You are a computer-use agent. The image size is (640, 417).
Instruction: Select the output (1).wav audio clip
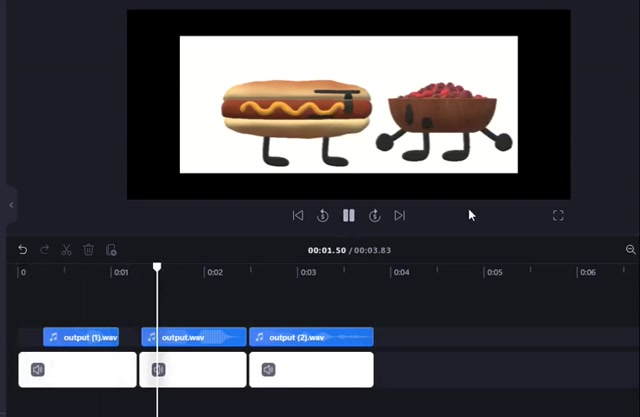click(x=81, y=337)
